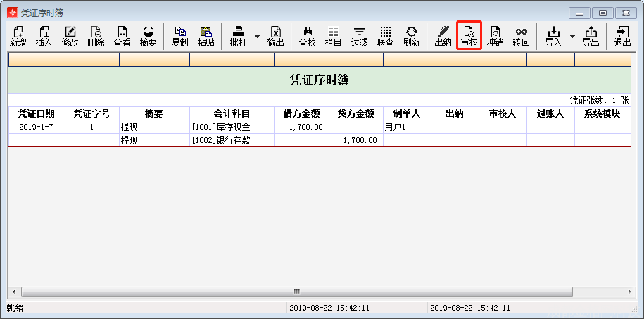The width and height of the screenshot is (644, 319).
Task: Expand the 批打 dropdown arrow
Action: [257, 36]
